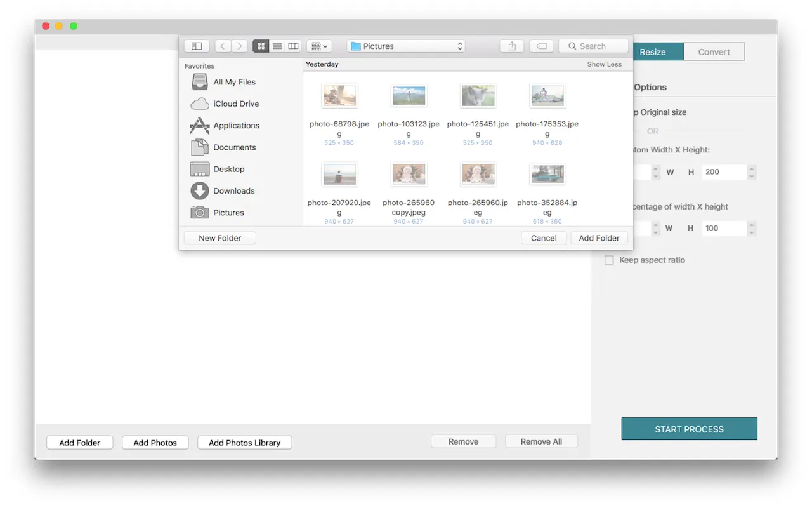The height and width of the screenshot is (508, 812).
Task: Switch to icon grid view
Action: [x=261, y=46]
